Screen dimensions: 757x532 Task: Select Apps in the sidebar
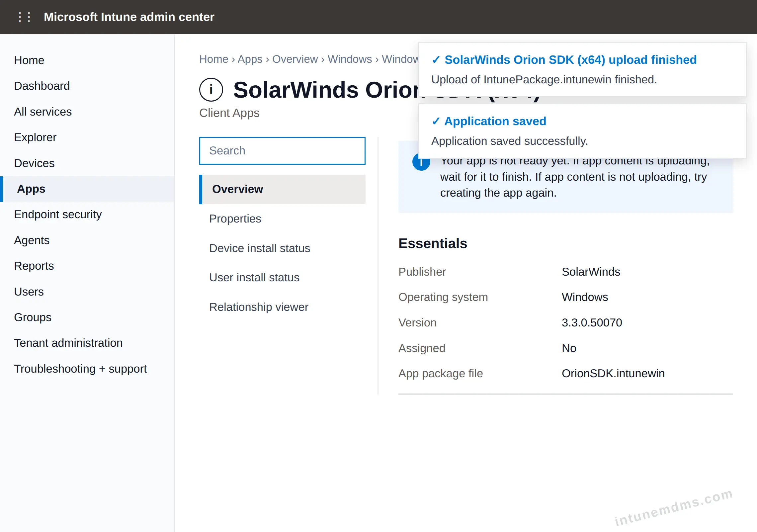(x=88, y=189)
